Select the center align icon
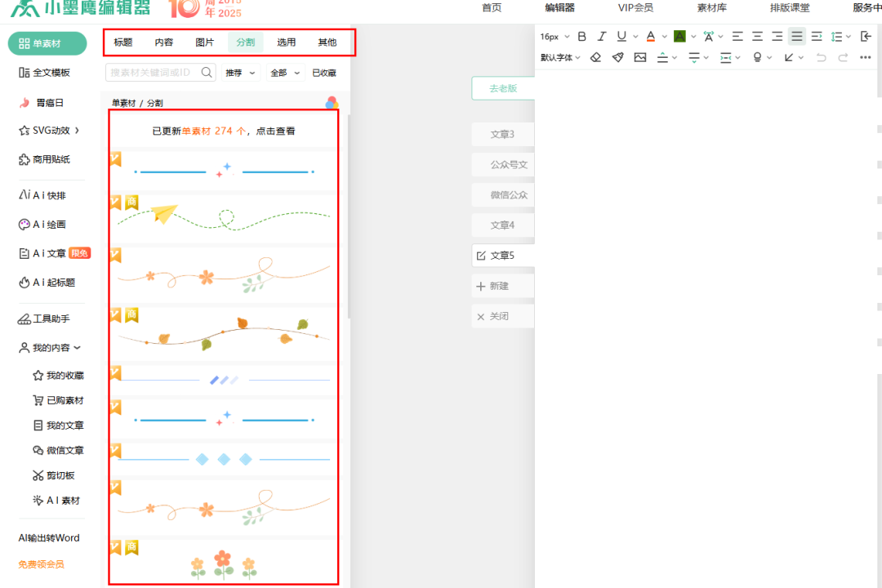The height and width of the screenshot is (588, 882). (757, 36)
